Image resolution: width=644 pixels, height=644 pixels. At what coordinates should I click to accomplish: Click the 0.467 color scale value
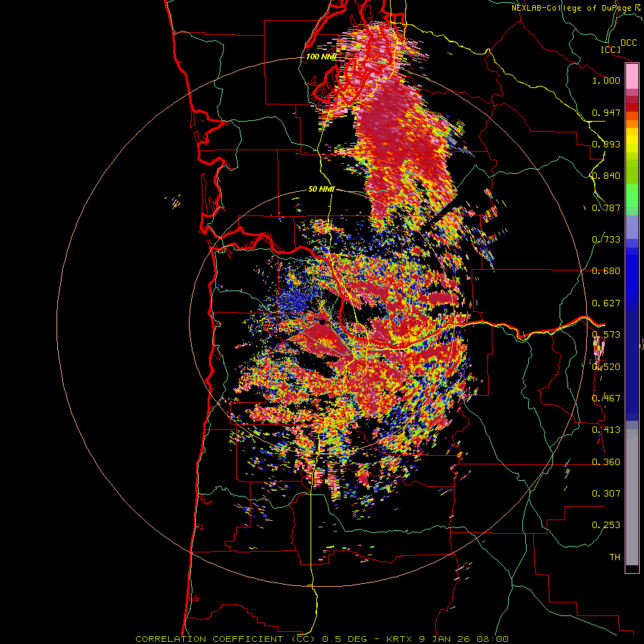tap(606, 399)
